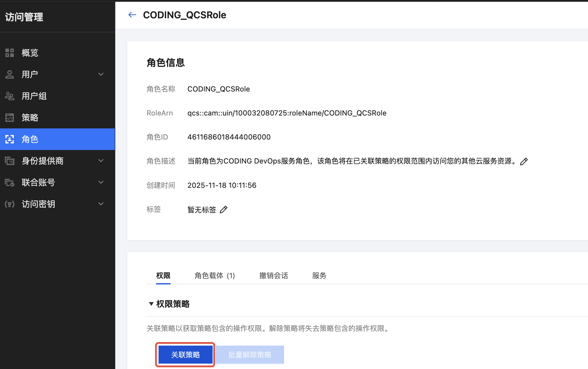Click the 身份提供商 sidebar icon
Viewport: 588px width, 369px height.
10,161
